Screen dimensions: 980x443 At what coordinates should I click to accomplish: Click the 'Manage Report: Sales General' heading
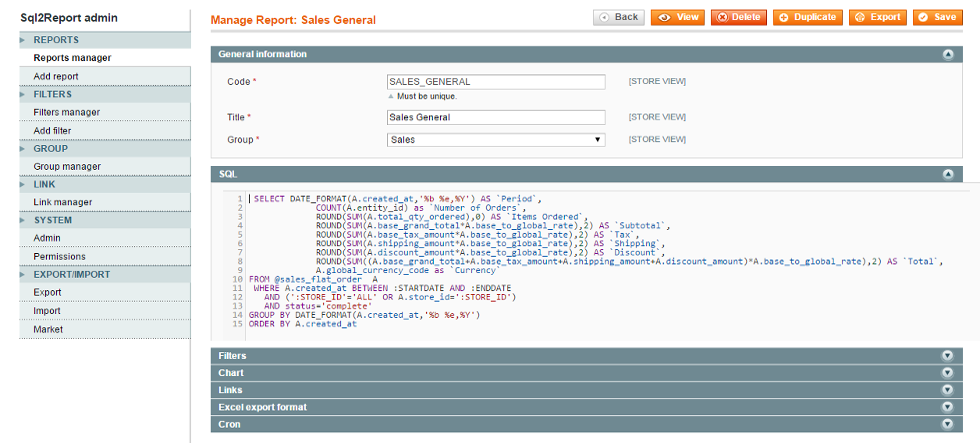pyautogui.click(x=293, y=20)
